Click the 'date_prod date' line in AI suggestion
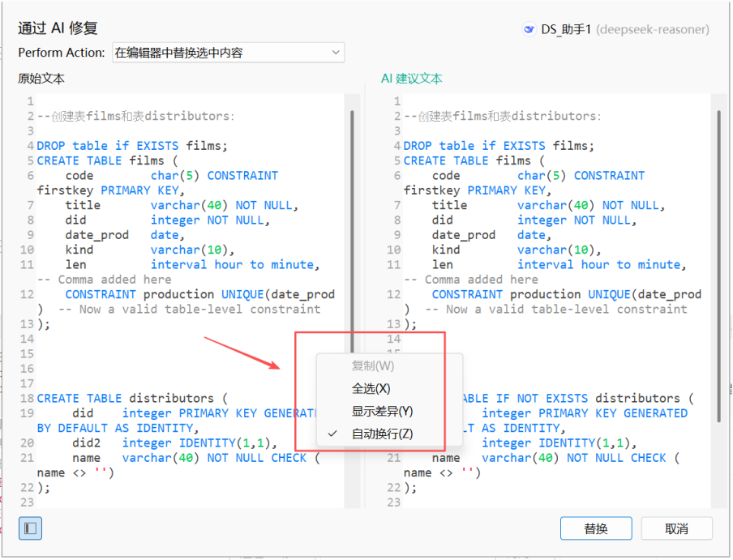The image size is (733, 560). [x=488, y=235]
